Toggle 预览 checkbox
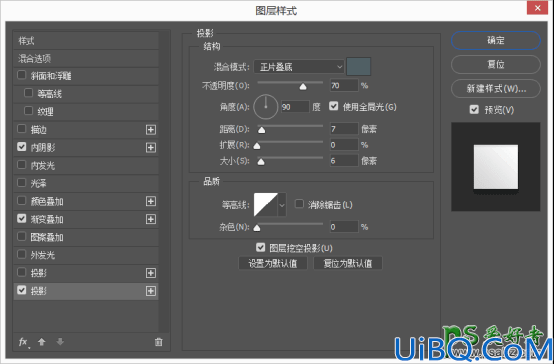The height and width of the screenshot is (364, 554). click(x=474, y=110)
